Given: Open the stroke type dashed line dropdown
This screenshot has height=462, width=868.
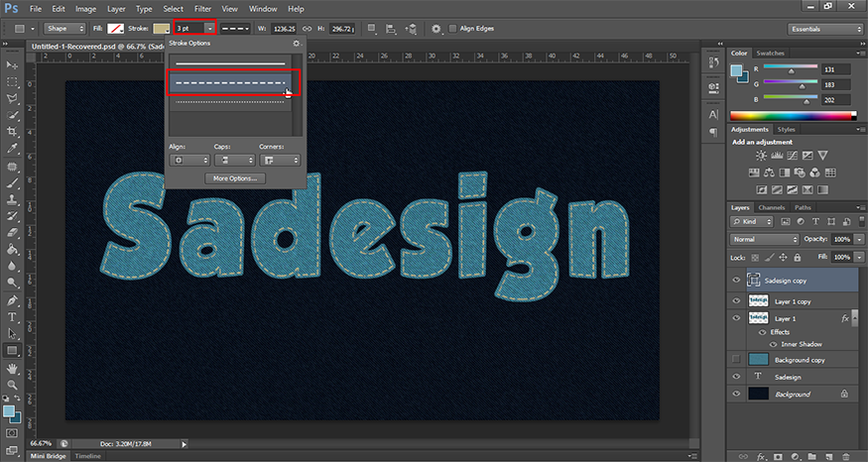Looking at the screenshot, I should click(235, 28).
